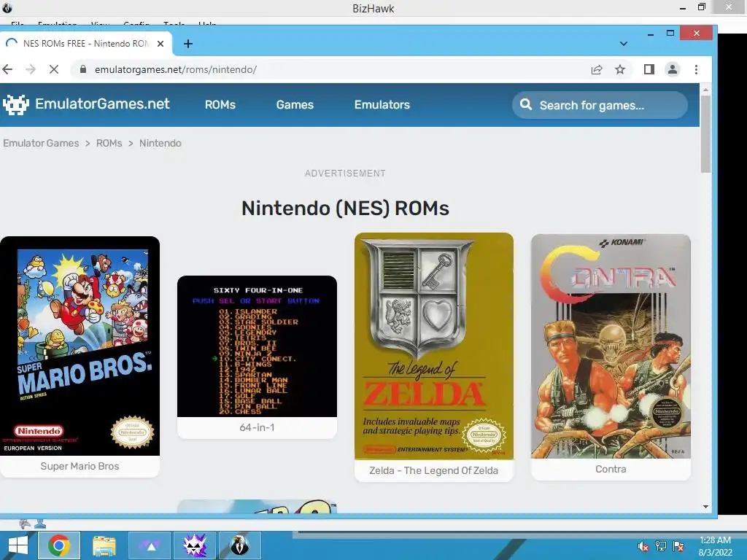747x560 pixels.
Task: Follow the ROMs breadcrumb link
Action: [109, 144]
